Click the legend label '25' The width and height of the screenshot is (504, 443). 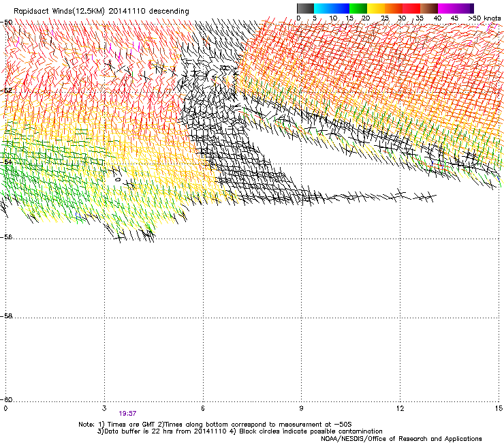coord(385,18)
